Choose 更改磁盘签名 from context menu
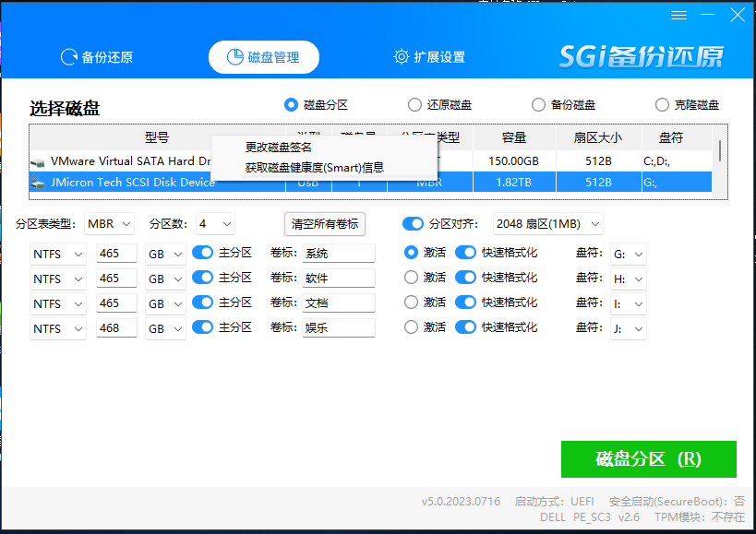 (323, 148)
